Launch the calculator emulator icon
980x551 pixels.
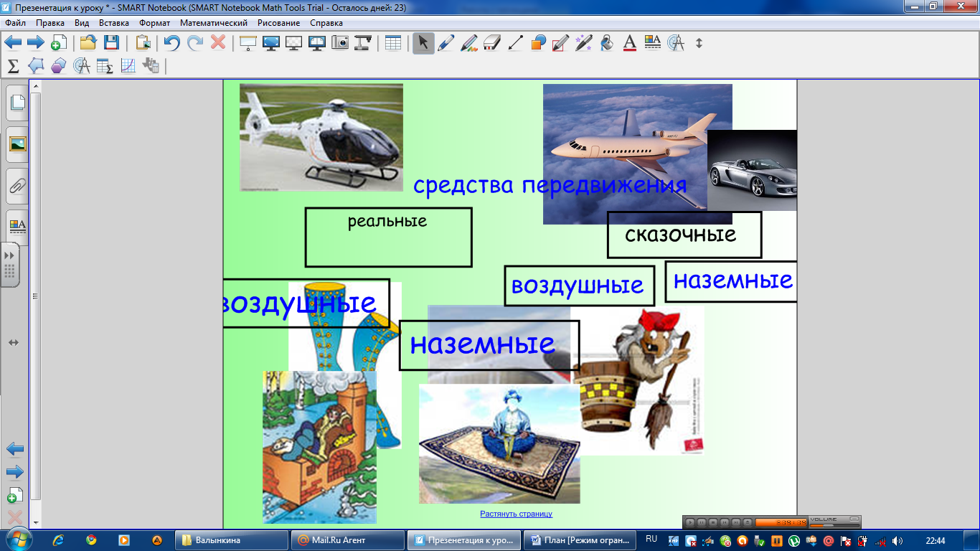[x=151, y=66]
